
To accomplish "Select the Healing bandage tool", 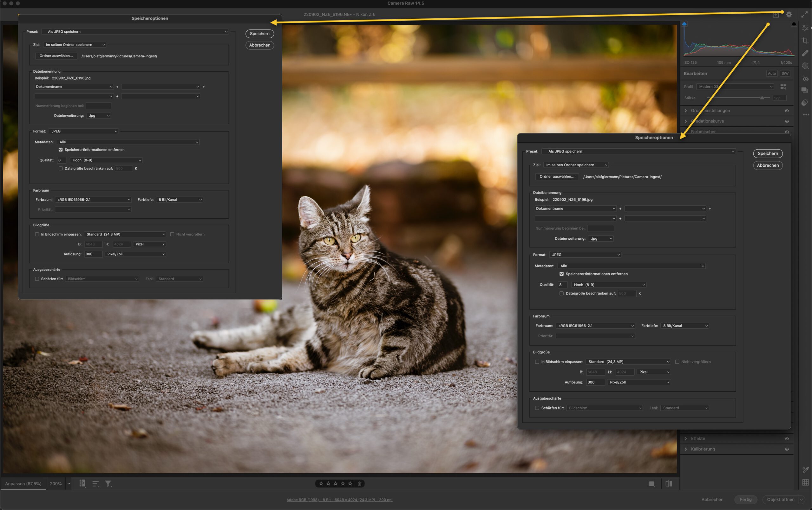I will click(x=805, y=53).
